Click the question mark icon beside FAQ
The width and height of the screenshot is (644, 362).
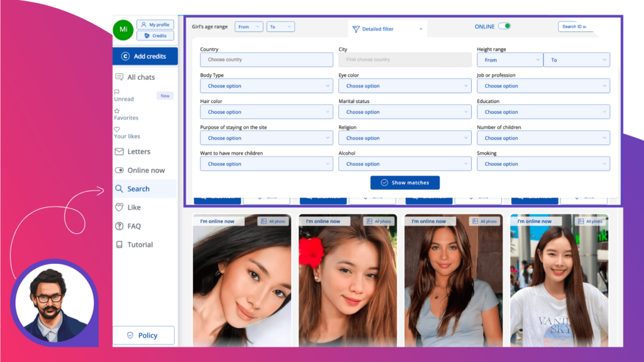pos(119,226)
